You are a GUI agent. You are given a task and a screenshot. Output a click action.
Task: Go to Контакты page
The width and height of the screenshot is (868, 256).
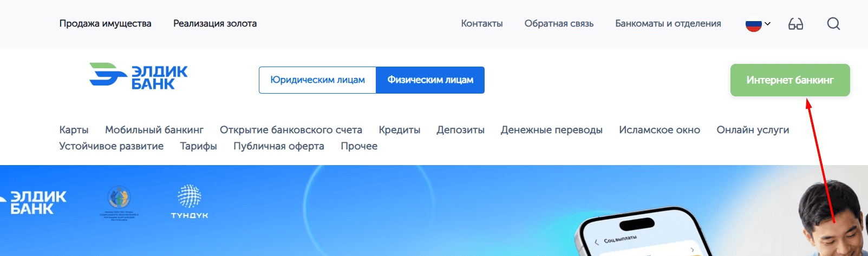point(482,24)
